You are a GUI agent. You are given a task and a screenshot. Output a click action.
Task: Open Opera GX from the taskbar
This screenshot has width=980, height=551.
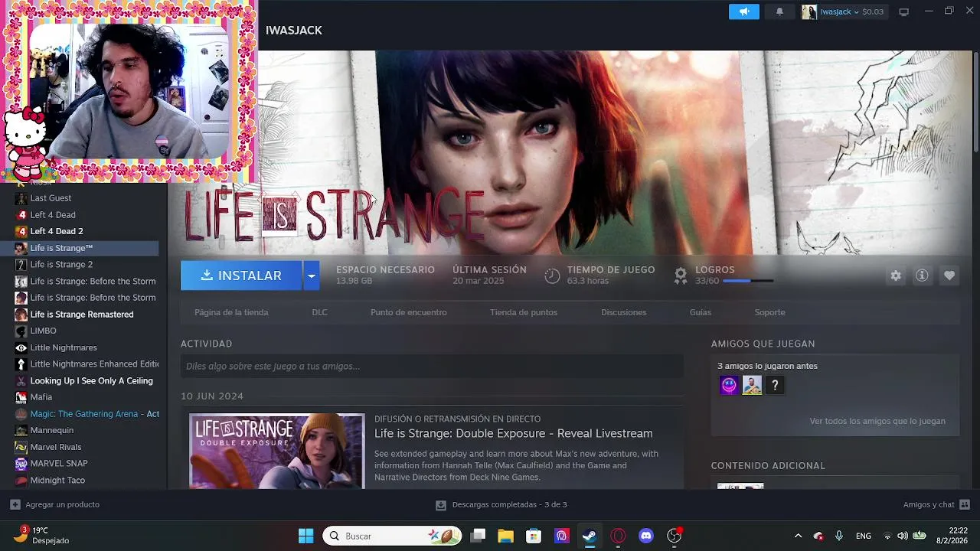click(618, 536)
